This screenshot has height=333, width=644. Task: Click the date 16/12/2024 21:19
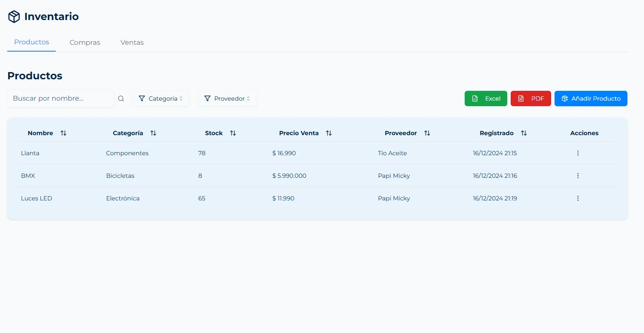495,198
